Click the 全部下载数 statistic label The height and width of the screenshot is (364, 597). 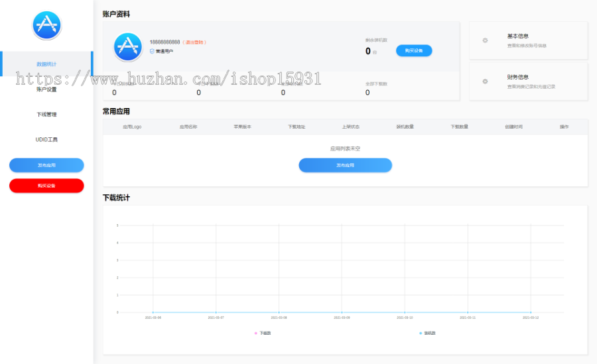pos(376,84)
